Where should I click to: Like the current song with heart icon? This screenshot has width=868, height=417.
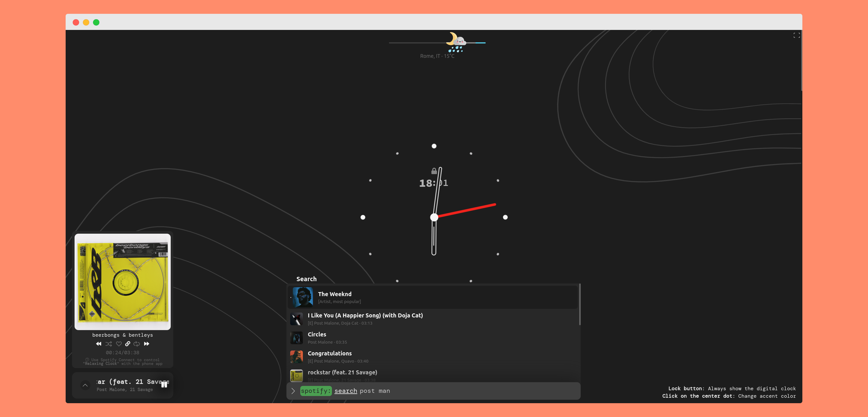[119, 344]
